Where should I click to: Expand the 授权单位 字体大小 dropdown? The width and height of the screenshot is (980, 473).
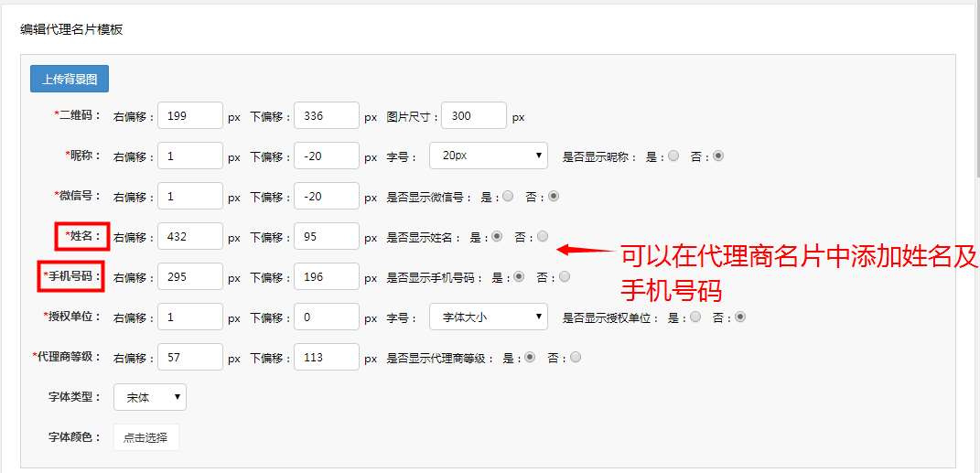[488, 317]
